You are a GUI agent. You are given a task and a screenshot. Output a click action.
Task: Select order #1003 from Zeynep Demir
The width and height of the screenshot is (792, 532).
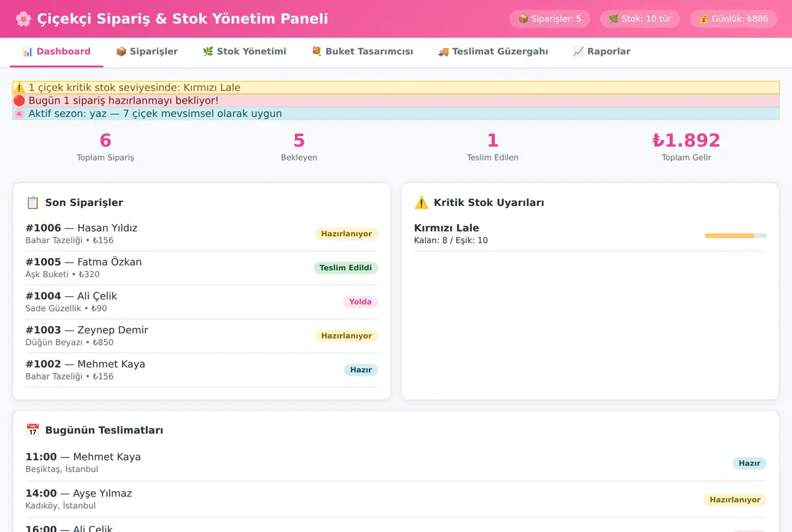[x=201, y=336]
